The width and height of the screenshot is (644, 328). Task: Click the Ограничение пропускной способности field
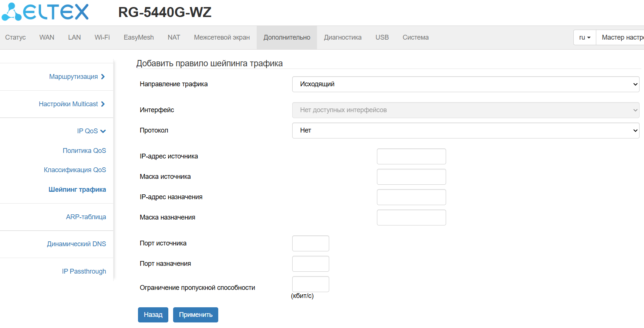tap(310, 284)
